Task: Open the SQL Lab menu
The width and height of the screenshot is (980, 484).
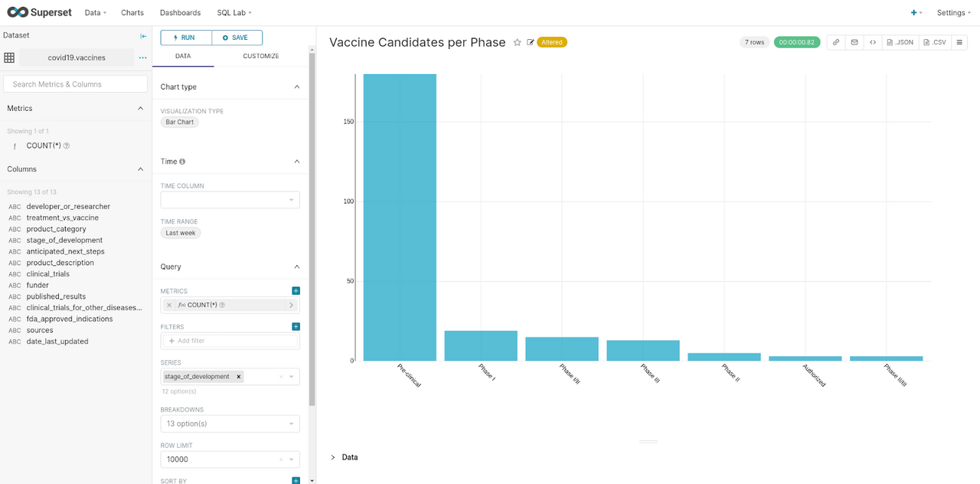Action: 234,12
